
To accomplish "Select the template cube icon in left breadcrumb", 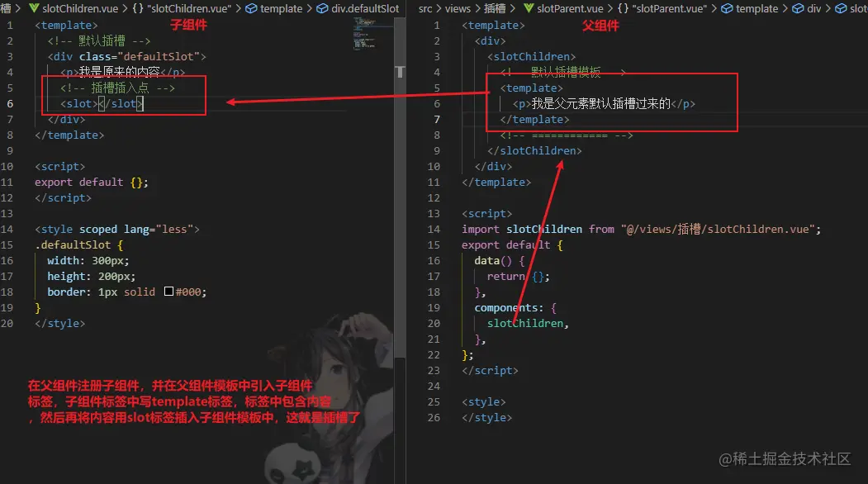I will [251, 8].
